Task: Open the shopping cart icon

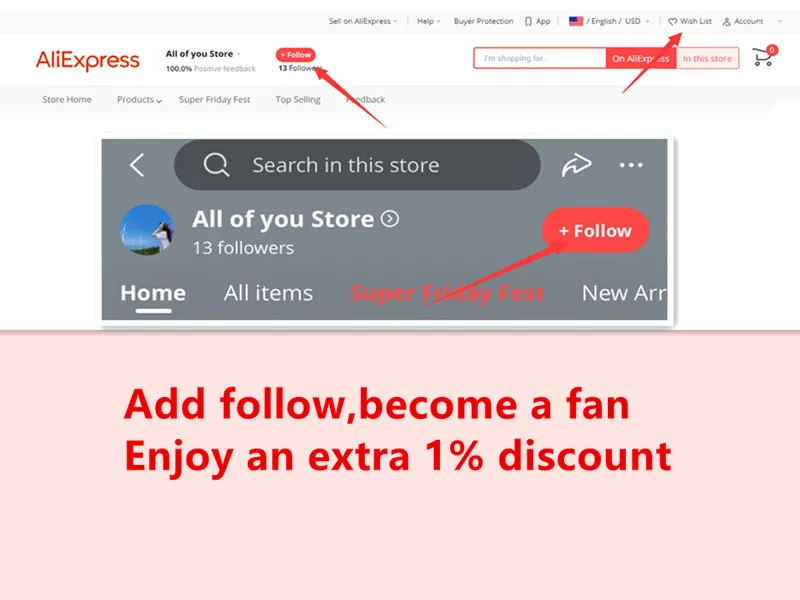Action: coord(763,57)
